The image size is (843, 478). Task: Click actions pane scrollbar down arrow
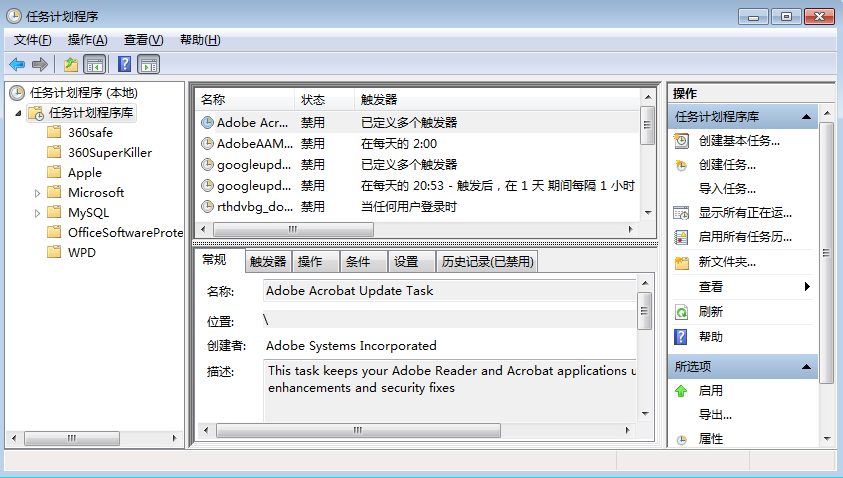827,439
